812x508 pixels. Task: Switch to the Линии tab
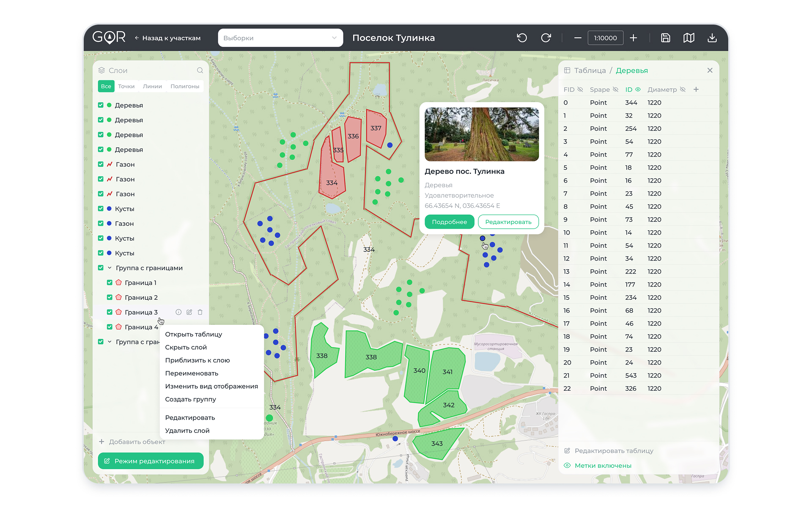[152, 86]
